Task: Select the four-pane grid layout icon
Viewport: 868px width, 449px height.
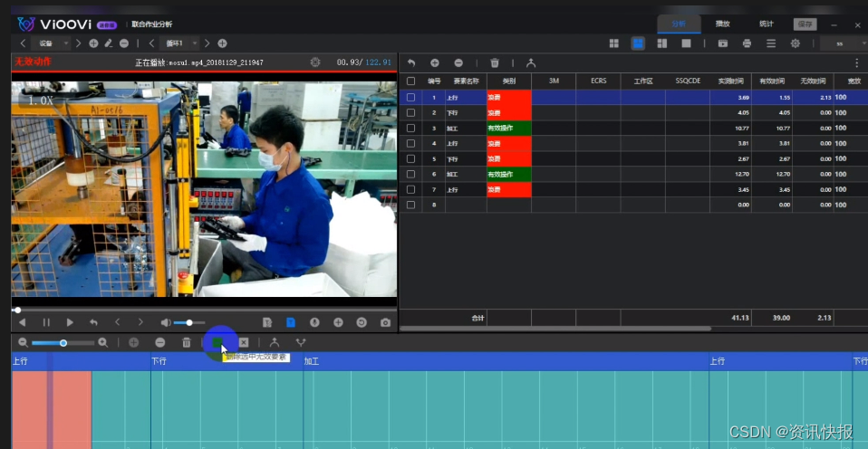Action: 614,43
